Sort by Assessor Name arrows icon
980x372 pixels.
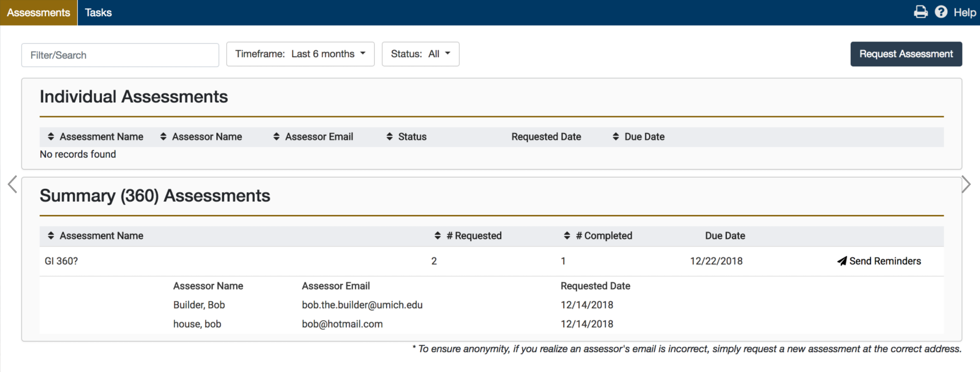[x=163, y=137]
